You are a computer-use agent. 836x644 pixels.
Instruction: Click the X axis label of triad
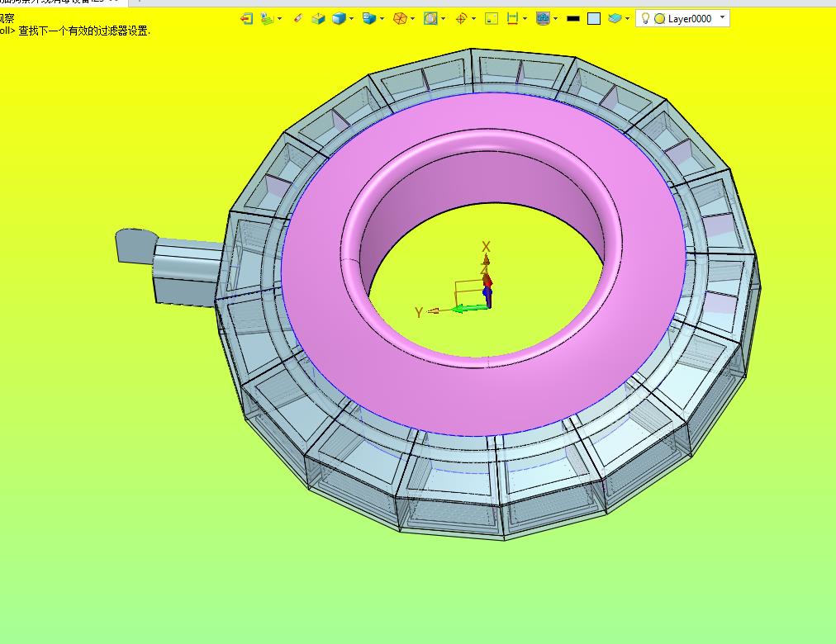[x=486, y=247]
